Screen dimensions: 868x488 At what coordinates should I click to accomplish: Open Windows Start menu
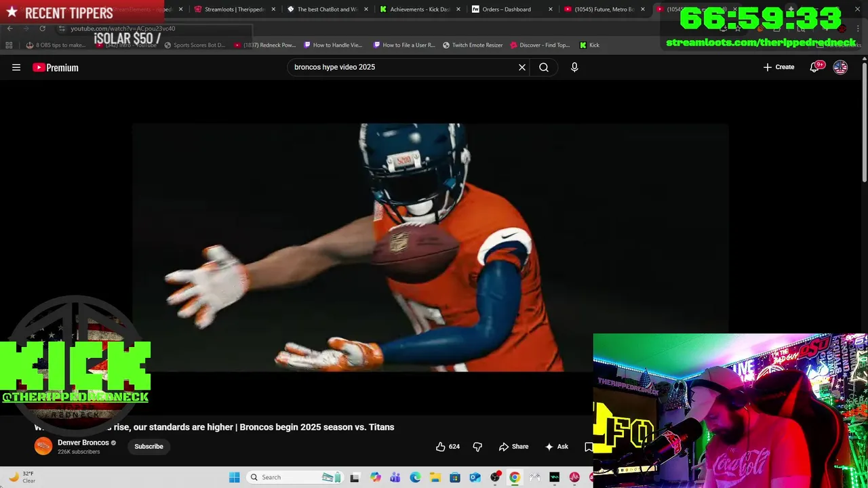click(235, 477)
